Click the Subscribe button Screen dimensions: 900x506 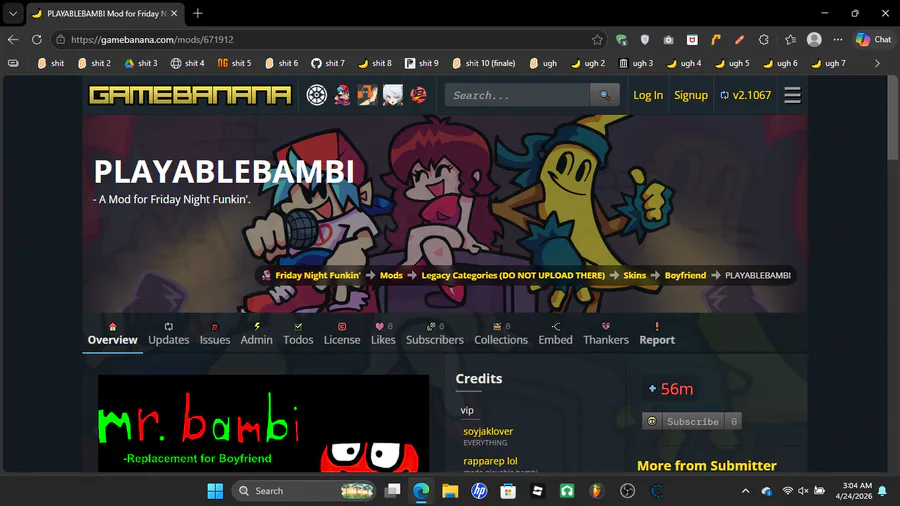click(x=692, y=422)
